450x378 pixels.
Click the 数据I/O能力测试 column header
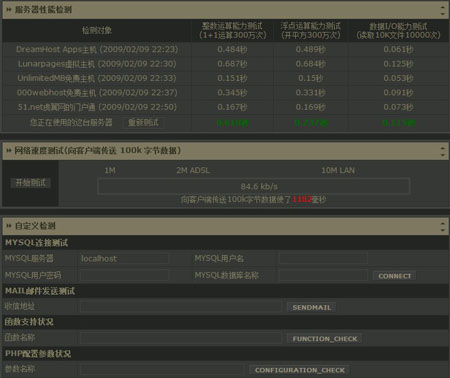pos(398,30)
